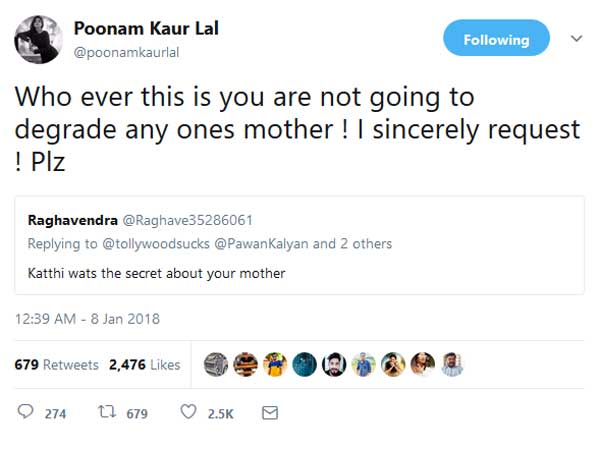This screenshot has width=600, height=450.
Task: Like the tweet via heart icon
Action: 188,412
